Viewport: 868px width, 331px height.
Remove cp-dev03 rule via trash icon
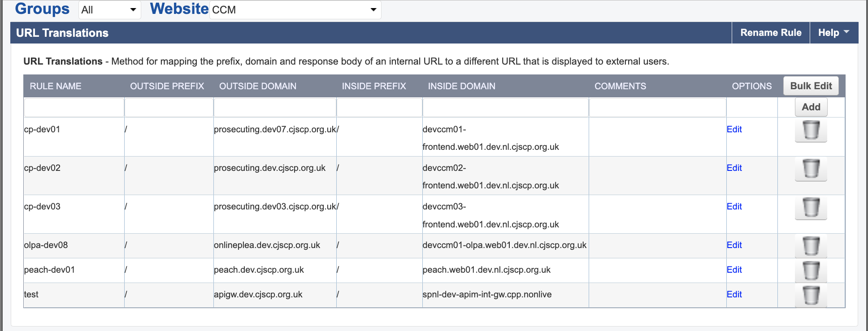[x=811, y=208]
